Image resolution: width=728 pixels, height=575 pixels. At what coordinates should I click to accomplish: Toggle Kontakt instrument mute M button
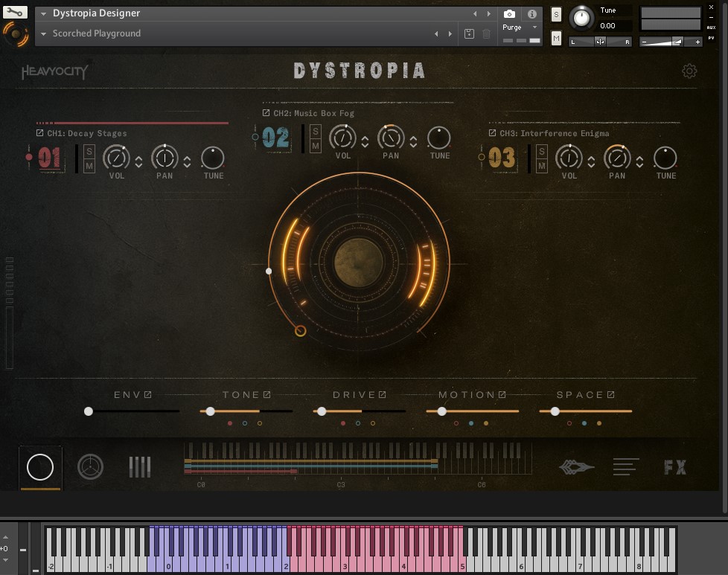pyautogui.click(x=556, y=37)
